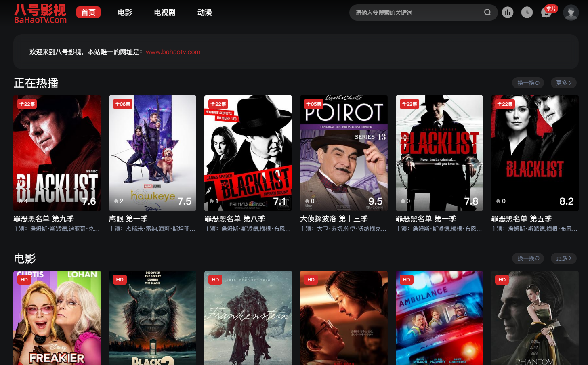Focus the keyword search input field
This screenshot has width=588, height=365.
[x=416, y=13]
